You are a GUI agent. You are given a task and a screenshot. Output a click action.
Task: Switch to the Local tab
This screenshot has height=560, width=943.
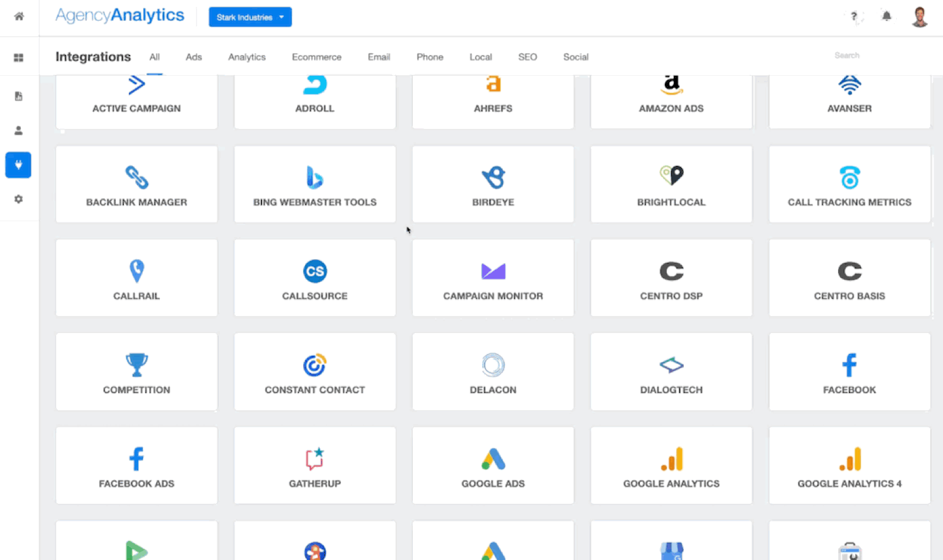[480, 57]
